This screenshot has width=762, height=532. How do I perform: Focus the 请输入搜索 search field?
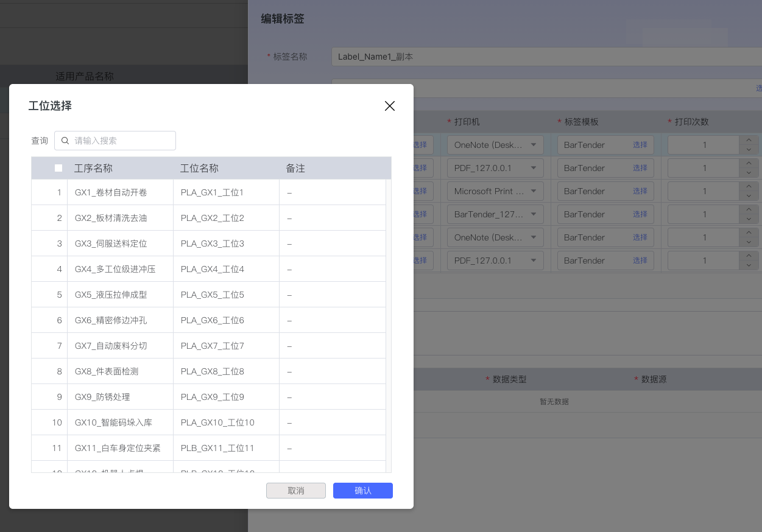coord(122,141)
